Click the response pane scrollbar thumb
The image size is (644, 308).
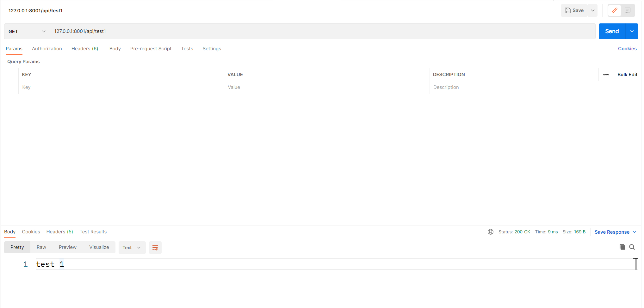(x=635, y=264)
